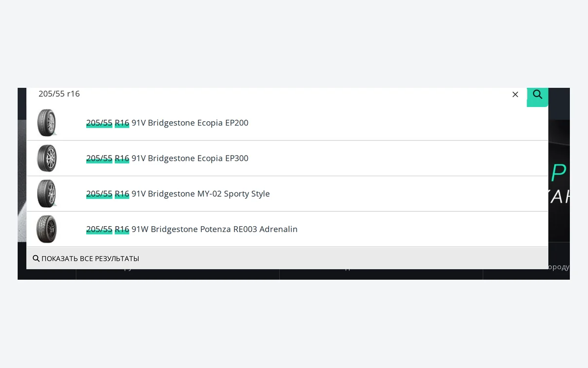
Task: Choose the Bridgestone Potenza RE003 Adrenalin result
Action: [287, 229]
